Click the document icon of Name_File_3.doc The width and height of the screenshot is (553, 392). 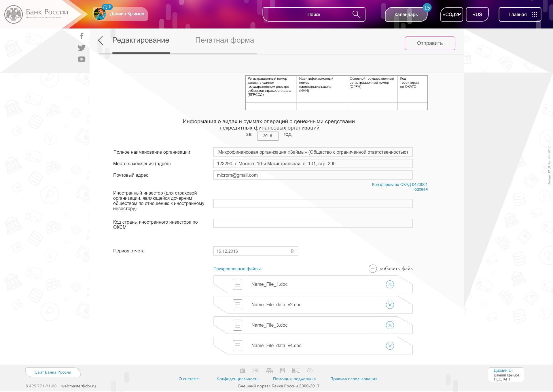tap(238, 325)
